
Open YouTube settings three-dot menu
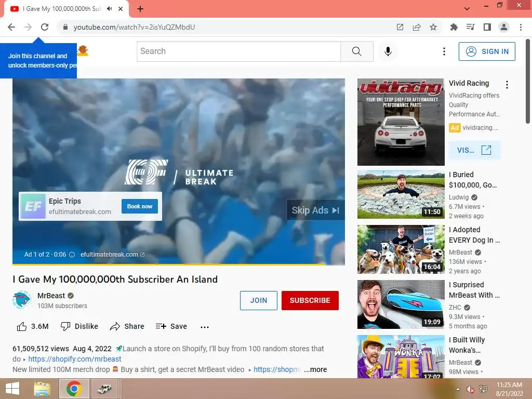tap(444, 51)
